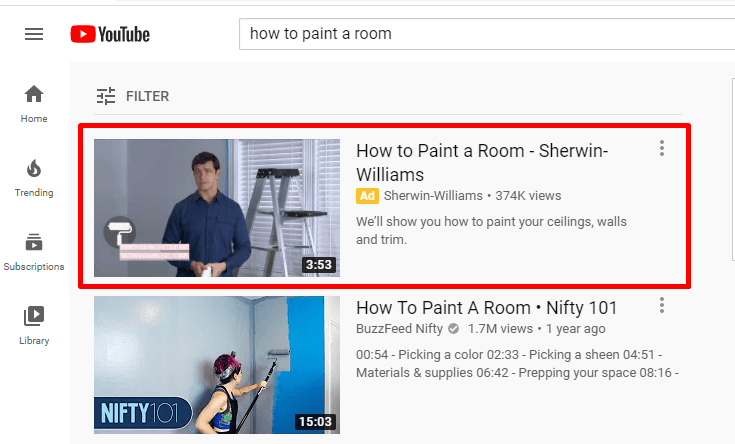Image resolution: width=735 pixels, height=444 pixels.
Task: Open 'How to Paint a Room - Sherwin-Williams' title
Action: [482, 163]
